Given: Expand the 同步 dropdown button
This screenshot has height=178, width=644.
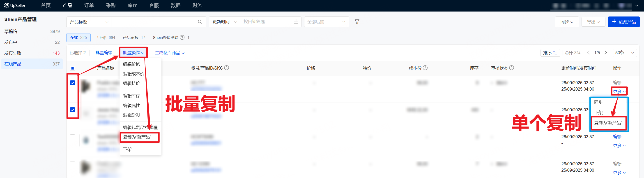Looking at the screenshot, I should click(x=566, y=22).
